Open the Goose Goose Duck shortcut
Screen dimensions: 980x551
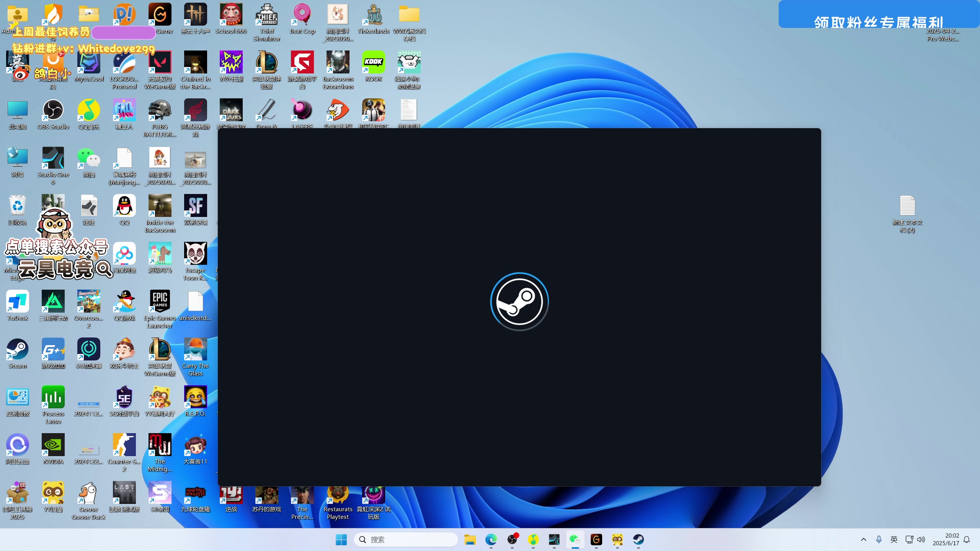(89, 500)
